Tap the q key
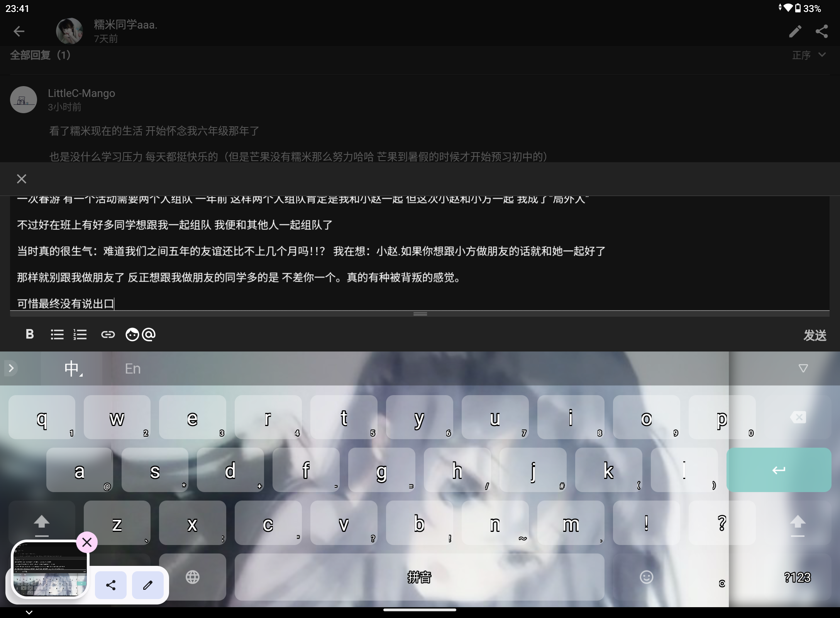Image resolution: width=840 pixels, height=618 pixels. click(x=42, y=417)
